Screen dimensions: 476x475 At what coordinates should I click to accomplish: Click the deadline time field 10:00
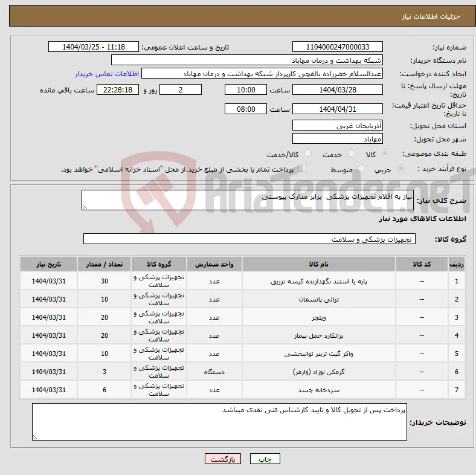click(x=246, y=90)
